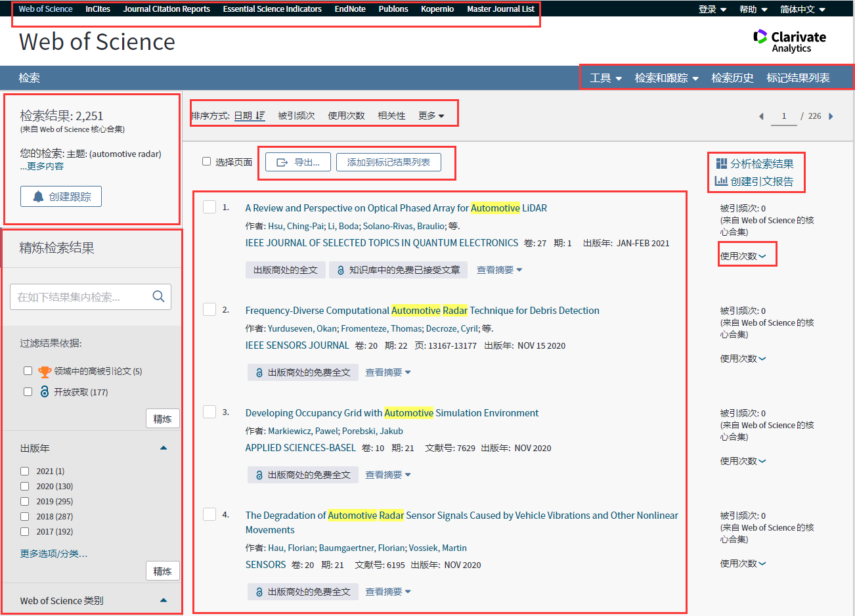855x616 pixels.
Task: Check publication year 2021 (1)
Action: tap(24, 471)
